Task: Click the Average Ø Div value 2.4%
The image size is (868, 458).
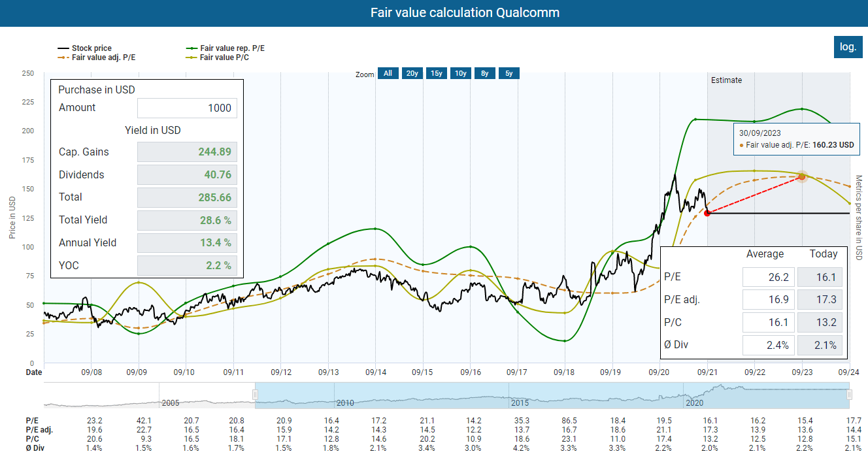Action: pyautogui.click(x=768, y=345)
